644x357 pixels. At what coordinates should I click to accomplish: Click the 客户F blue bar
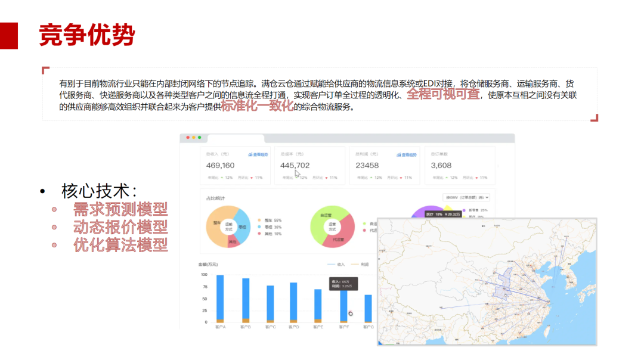pyautogui.click(x=343, y=306)
